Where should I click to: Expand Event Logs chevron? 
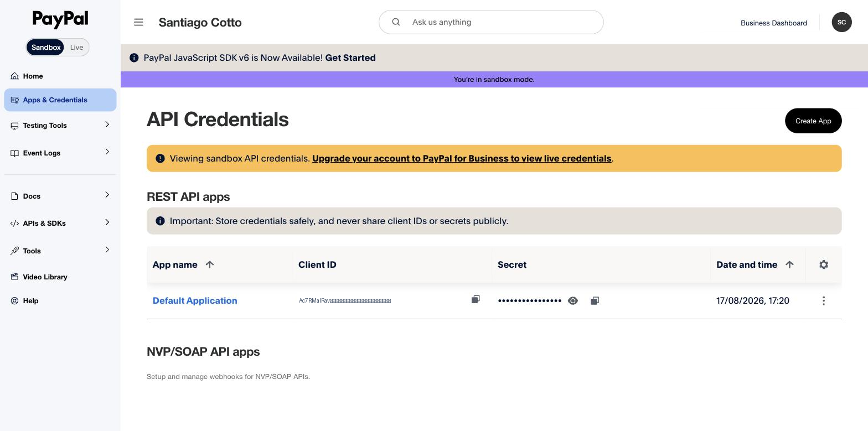(107, 152)
